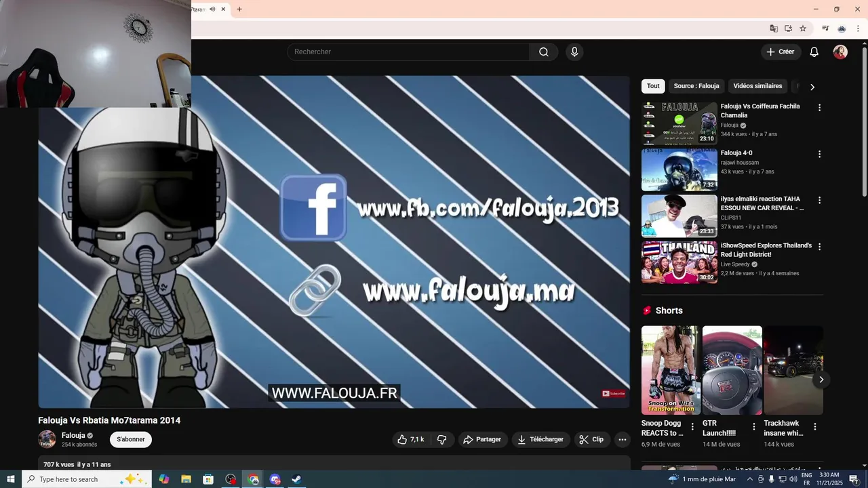Open YouTube notifications bell
The height and width of the screenshot is (488, 868).
click(x=814, y=52)
